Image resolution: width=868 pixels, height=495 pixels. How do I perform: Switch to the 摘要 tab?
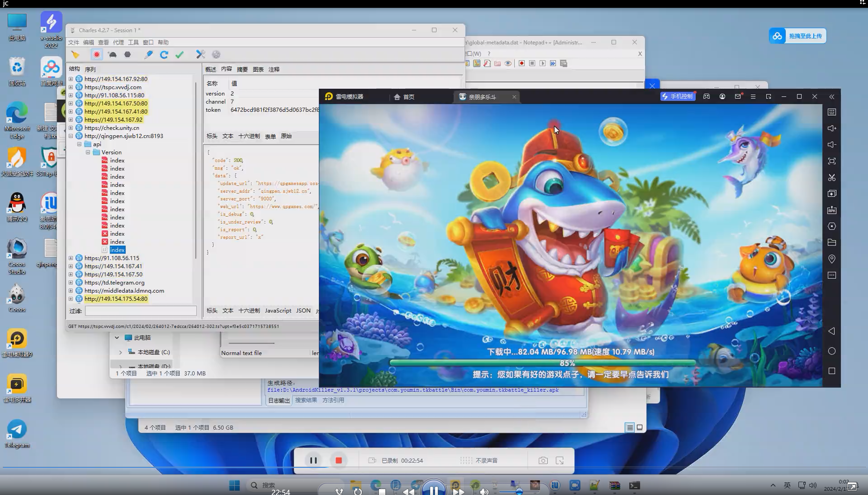click(x=242, y=69)
